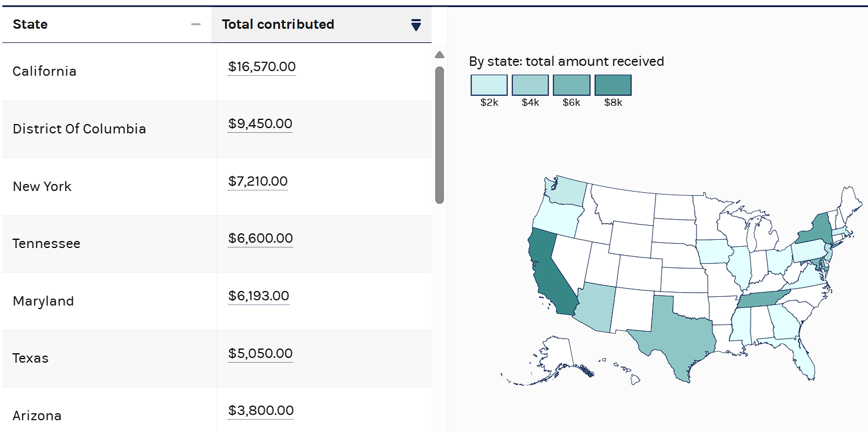Open Maryland's $6,193.00 link

tap(258, 296)
